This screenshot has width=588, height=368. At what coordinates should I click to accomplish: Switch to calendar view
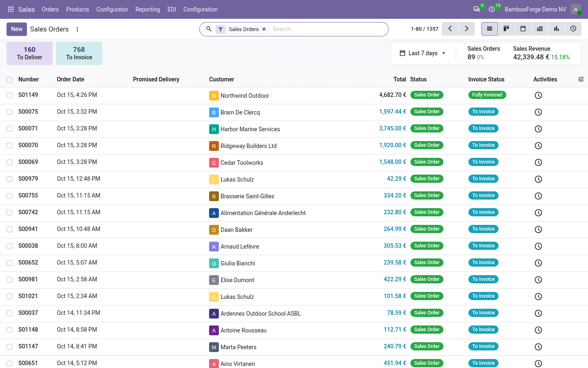click(523, 29)
